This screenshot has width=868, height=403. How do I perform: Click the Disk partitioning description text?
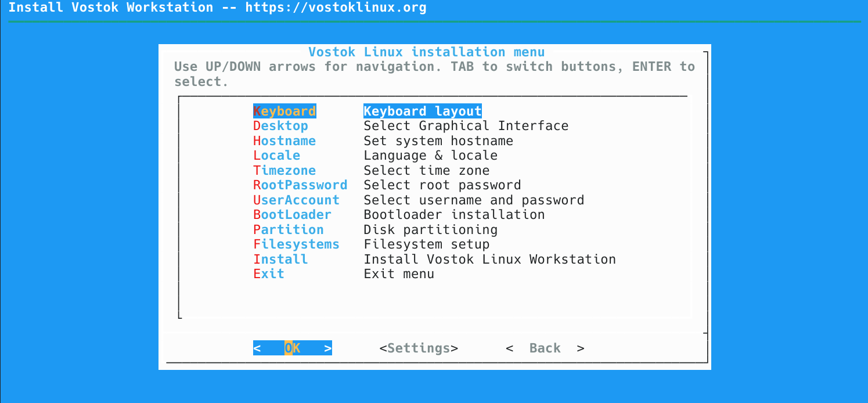click(x=430, y=229)
